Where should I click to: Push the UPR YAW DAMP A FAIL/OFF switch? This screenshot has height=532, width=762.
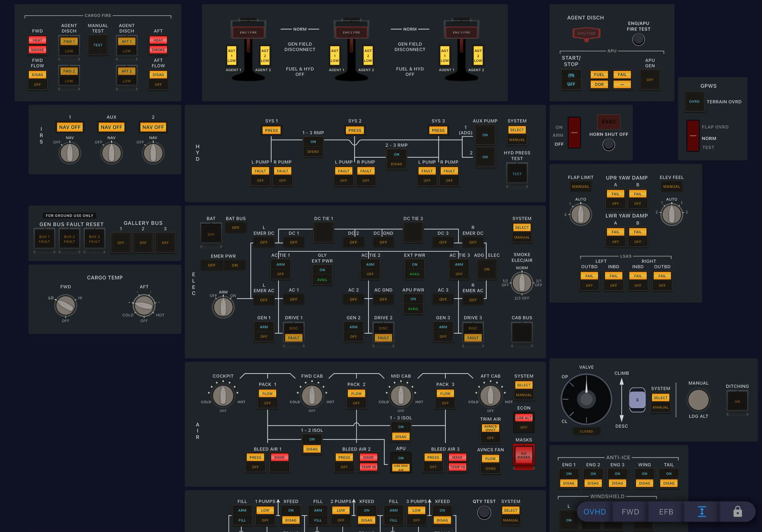click(x=615, y=198)
